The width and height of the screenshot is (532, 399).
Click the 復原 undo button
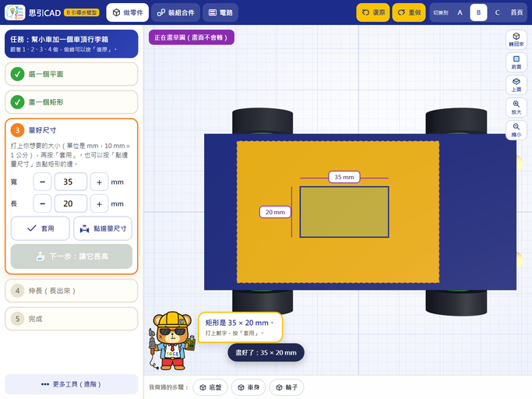(373, 12)
